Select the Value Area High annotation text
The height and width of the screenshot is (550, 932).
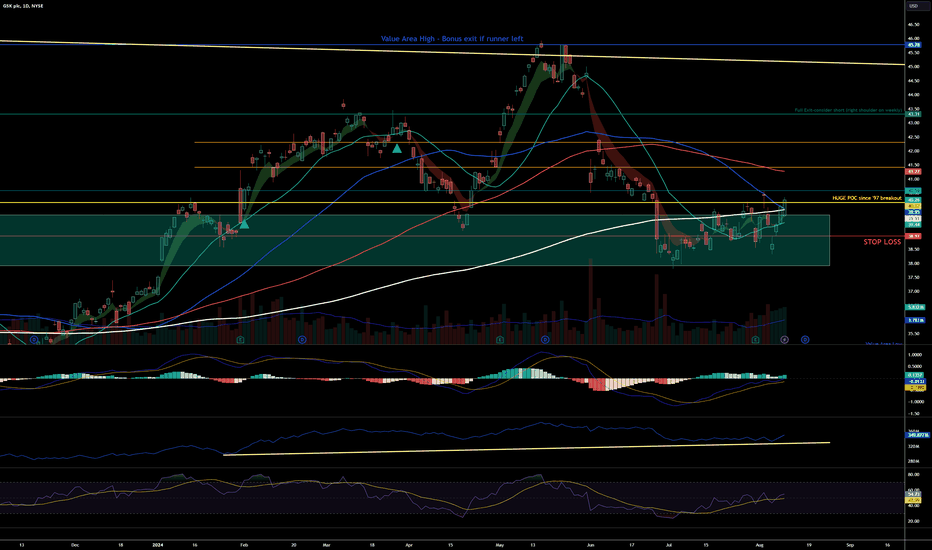pos(452,39)
